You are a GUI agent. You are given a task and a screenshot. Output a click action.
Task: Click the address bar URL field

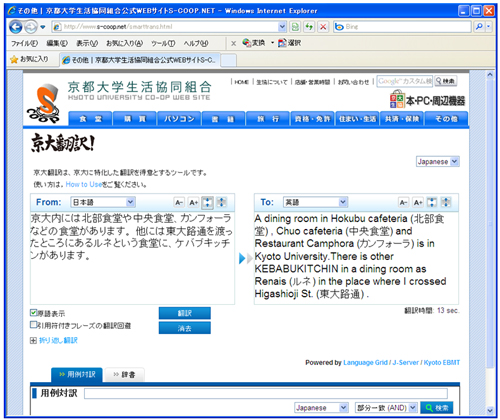[165, 27]
